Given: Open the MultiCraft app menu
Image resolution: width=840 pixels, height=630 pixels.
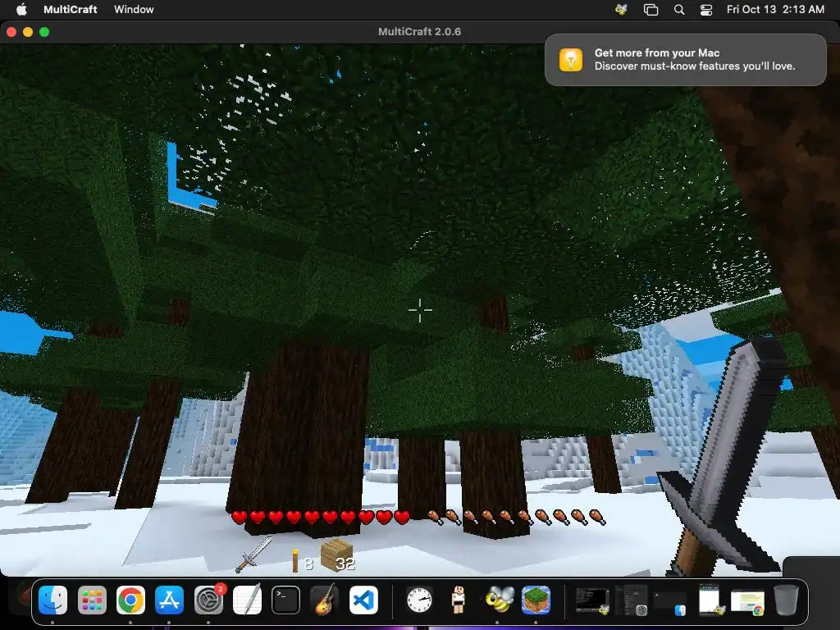Looking at the screenshot, I should click(x=71, y=9).
